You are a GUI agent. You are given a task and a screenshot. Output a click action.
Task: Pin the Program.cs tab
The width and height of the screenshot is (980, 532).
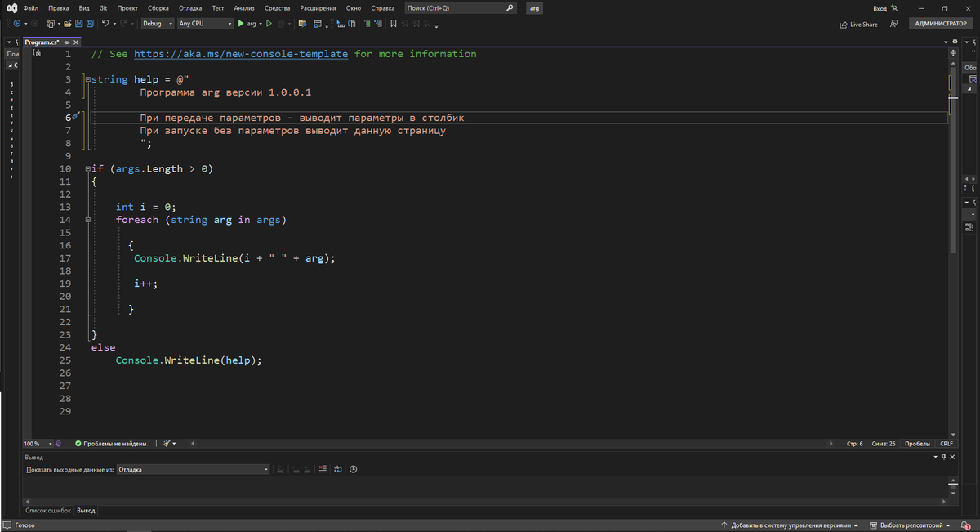tap(66, 42)
